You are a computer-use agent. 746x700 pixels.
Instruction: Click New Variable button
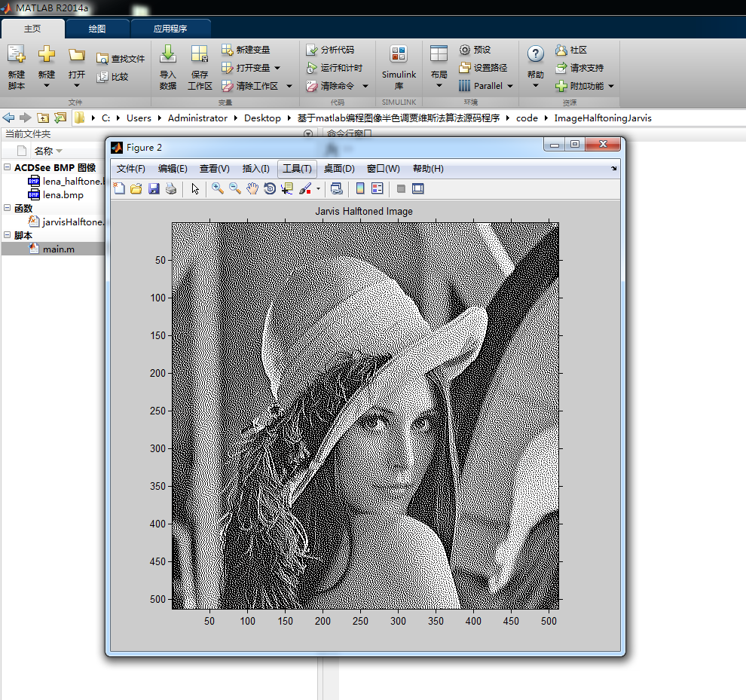coord(246,50)
